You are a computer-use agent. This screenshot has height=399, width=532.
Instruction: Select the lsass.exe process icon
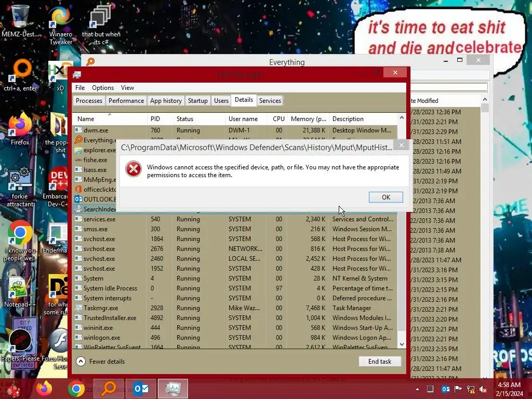point(78,170)
